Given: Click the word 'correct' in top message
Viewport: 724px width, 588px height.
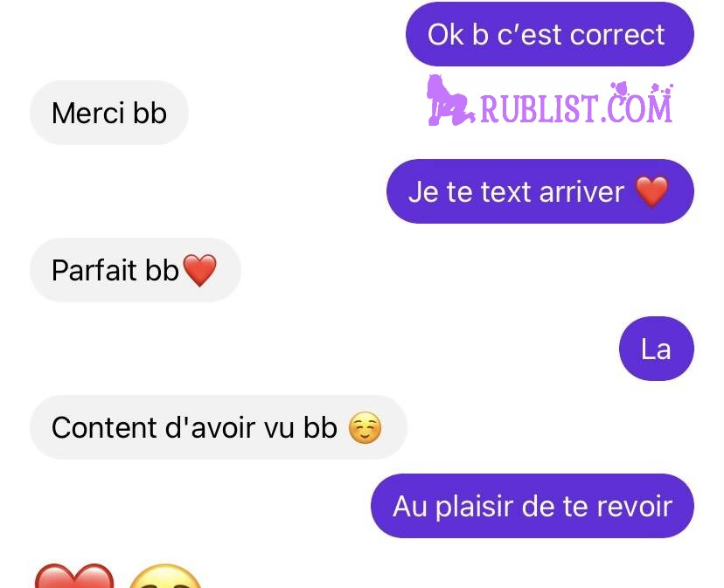Looking at the screenshot, I should [x=617, y=35].
